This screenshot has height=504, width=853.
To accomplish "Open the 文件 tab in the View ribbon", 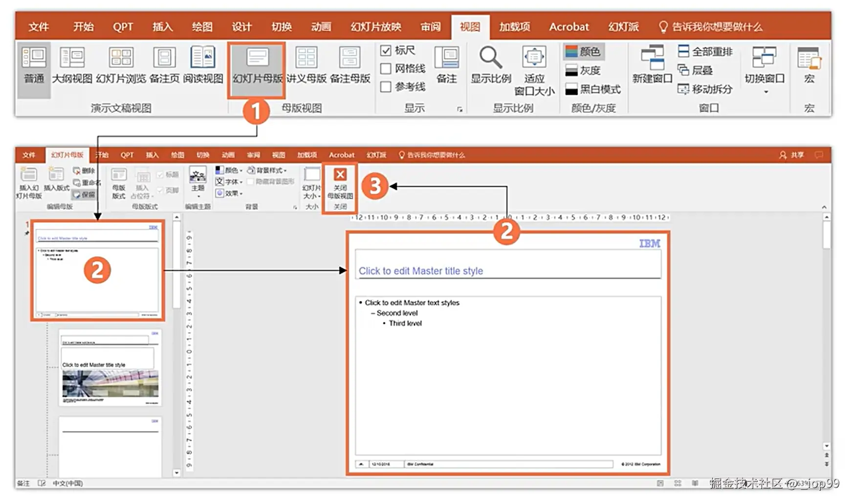I will click(38, 27).
